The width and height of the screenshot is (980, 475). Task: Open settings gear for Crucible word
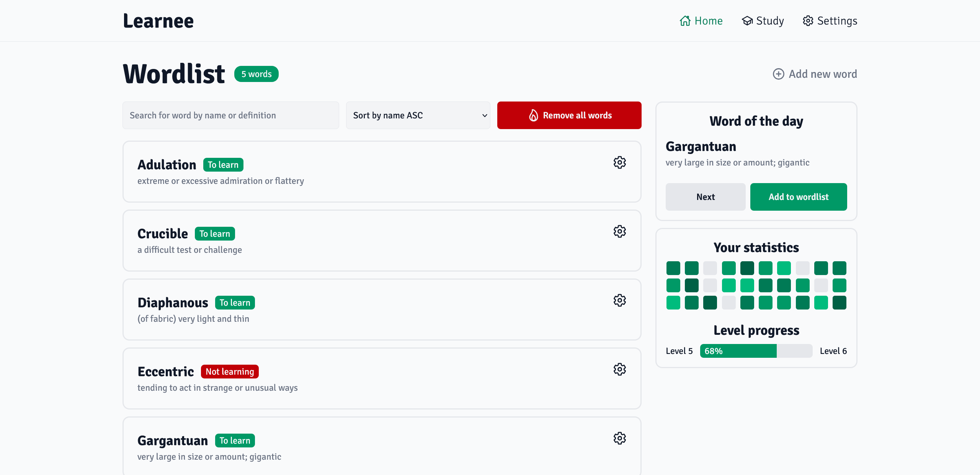619,231
